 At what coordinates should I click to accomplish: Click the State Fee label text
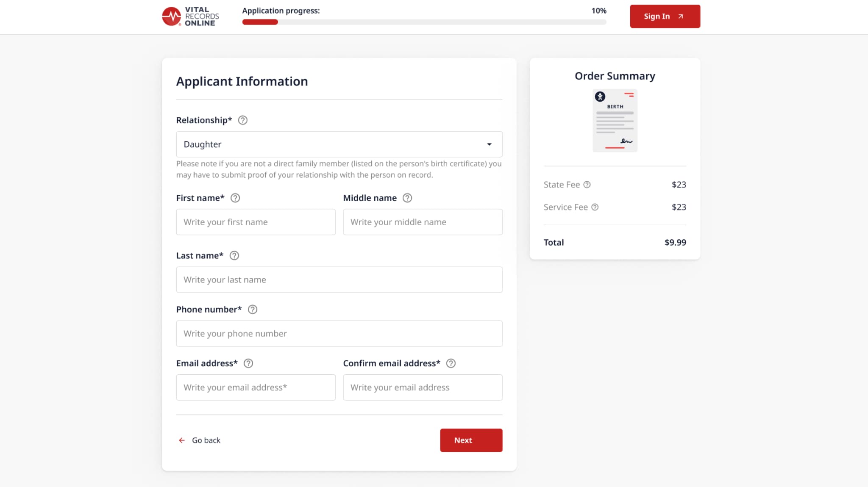coord(562,185)
